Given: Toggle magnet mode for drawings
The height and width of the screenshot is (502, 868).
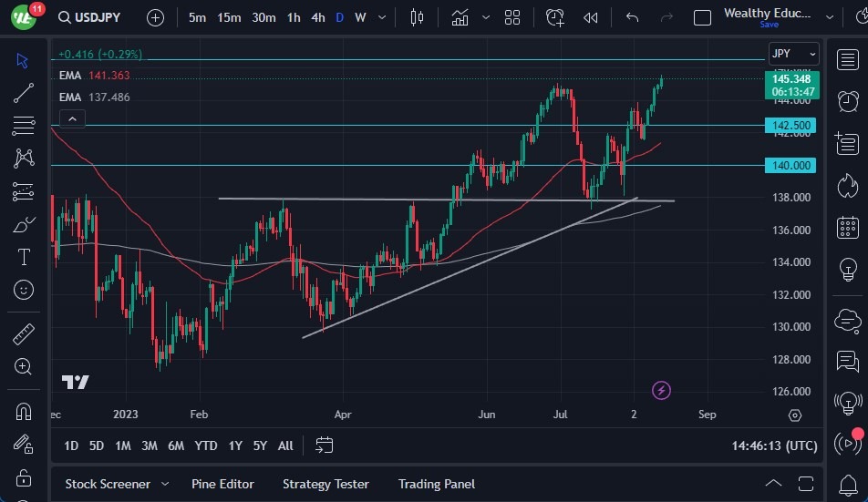Looking at the screenshot, I should [x=24, y=411].
